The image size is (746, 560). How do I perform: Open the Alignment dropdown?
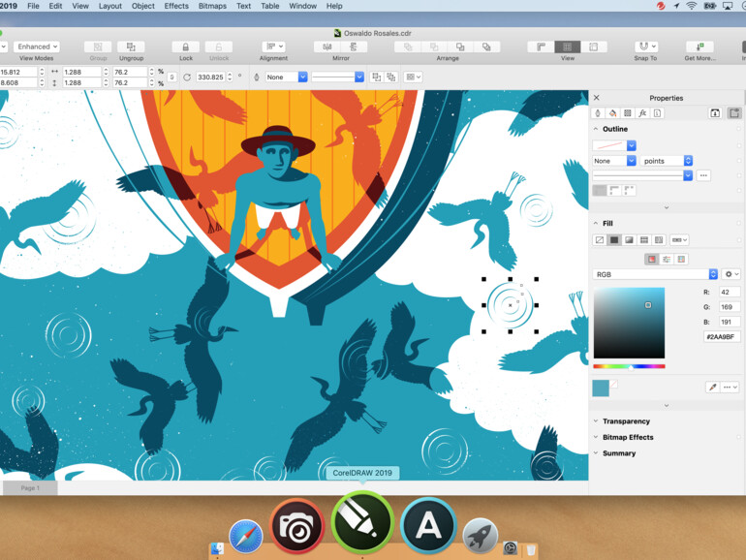(x=273, y=47)
